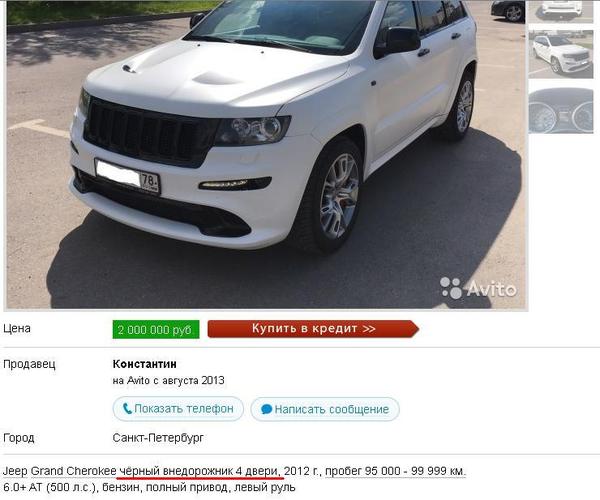
Task: Open seller Константин profile
Action: [145, 364]
